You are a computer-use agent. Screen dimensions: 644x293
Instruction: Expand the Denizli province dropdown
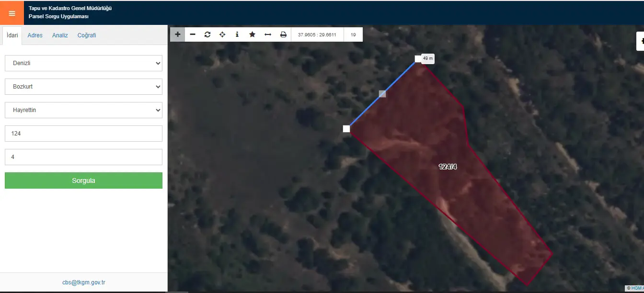tap(83, 63)
